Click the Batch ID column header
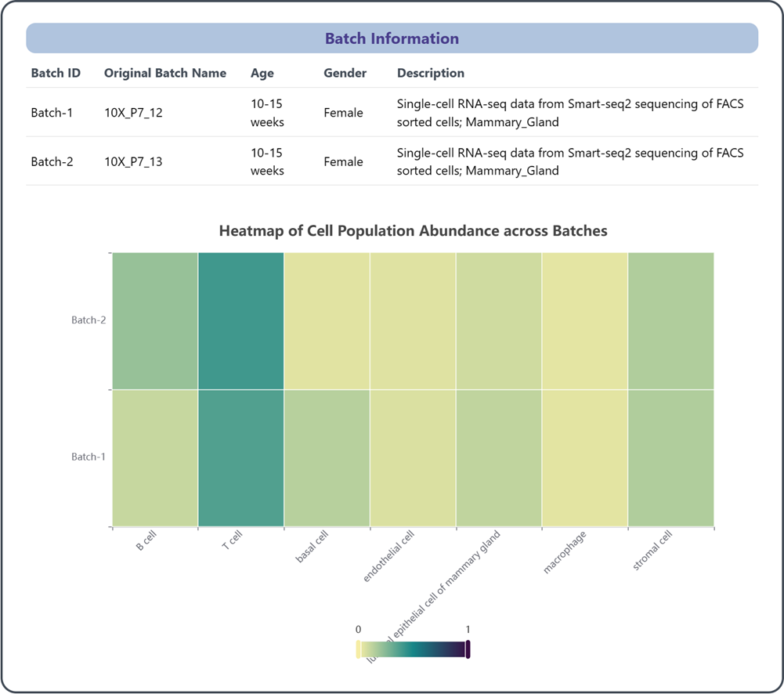The width and height of the screenshot is (784, 694). 56,73
